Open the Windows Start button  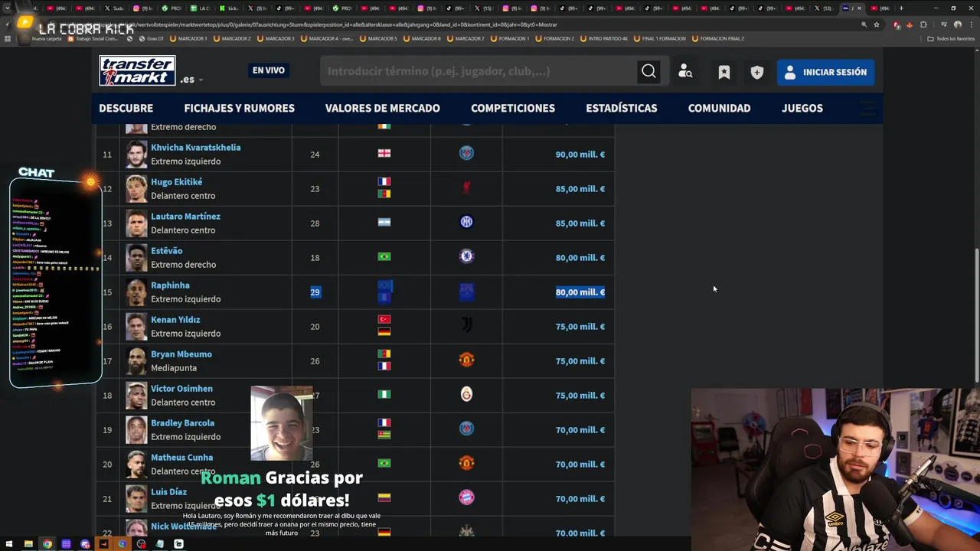(8, 544)
